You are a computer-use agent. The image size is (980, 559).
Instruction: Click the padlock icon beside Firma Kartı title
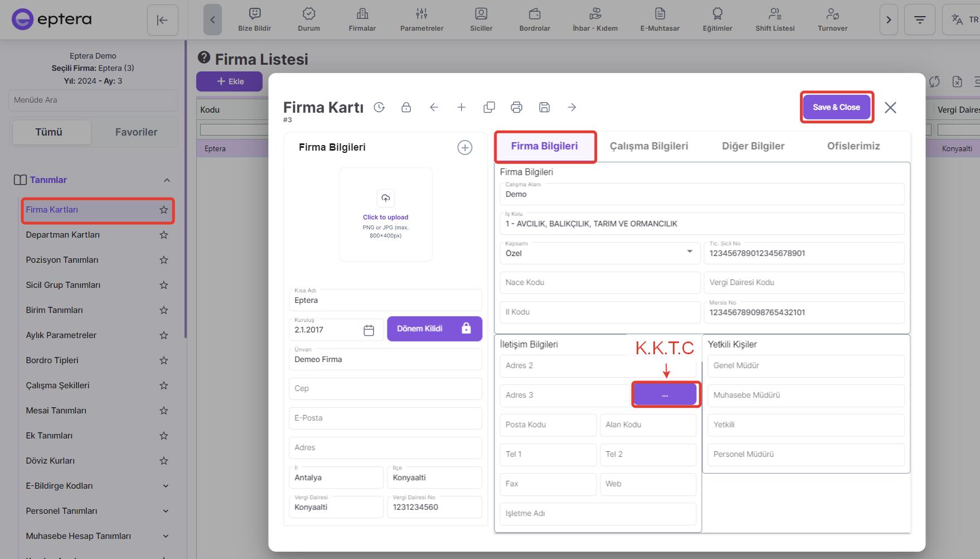(x=406, y=107)
